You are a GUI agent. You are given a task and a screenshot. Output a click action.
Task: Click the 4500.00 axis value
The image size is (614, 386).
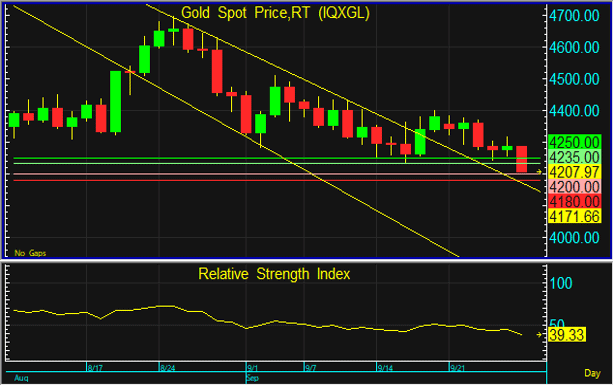[x=574, y=79]
